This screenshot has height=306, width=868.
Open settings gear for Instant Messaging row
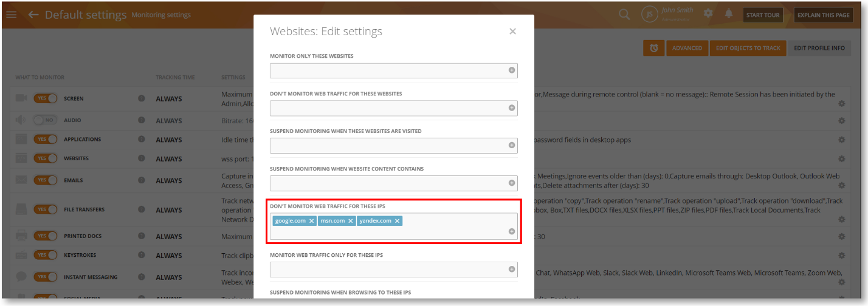point(842,282)
